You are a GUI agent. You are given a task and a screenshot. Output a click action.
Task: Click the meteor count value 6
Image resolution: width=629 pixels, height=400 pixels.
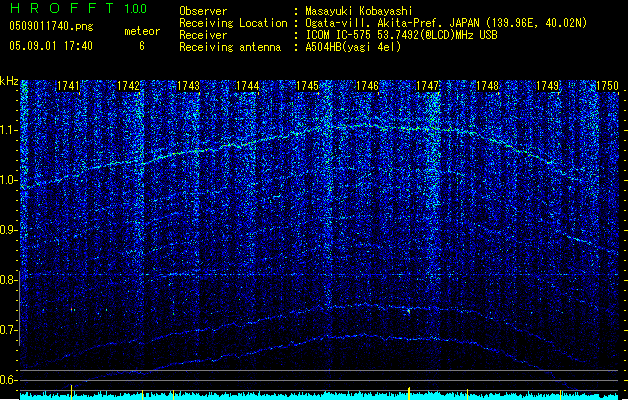coord(141,46)
